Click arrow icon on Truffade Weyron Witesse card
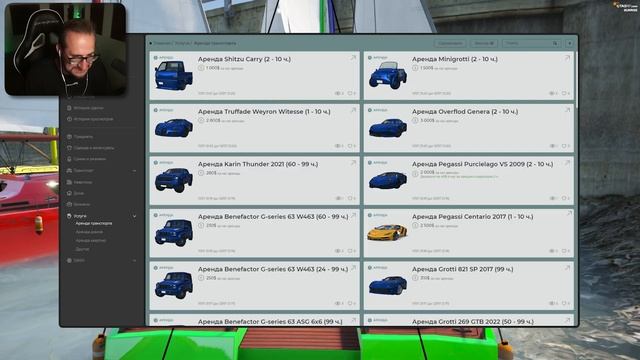Screen dimensions: 640x360 pyautogui.click(x=353, y=110)
